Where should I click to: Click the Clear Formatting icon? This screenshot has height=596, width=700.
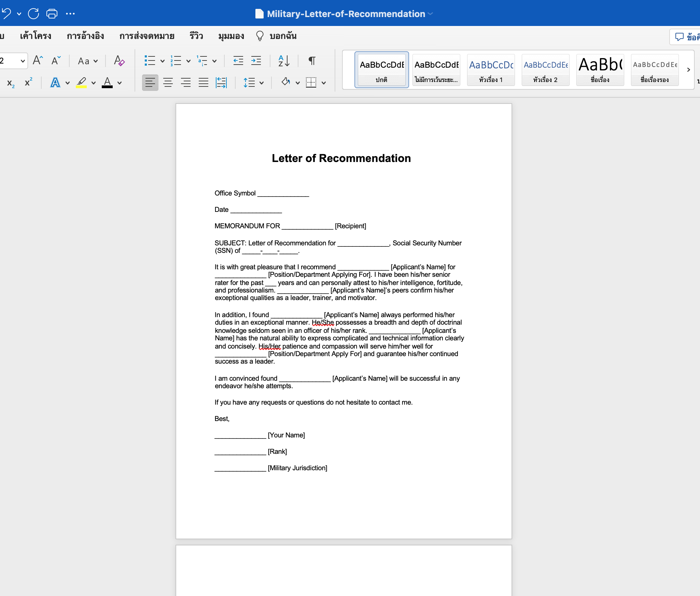119,61
